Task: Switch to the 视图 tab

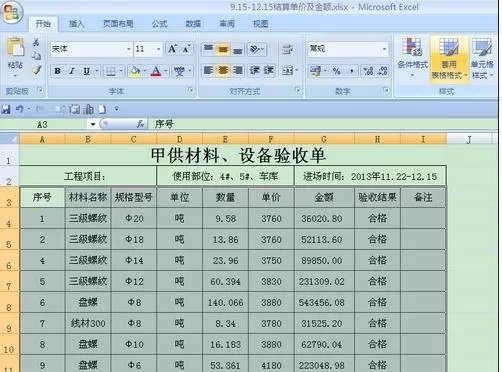Action: pos(261,24)
